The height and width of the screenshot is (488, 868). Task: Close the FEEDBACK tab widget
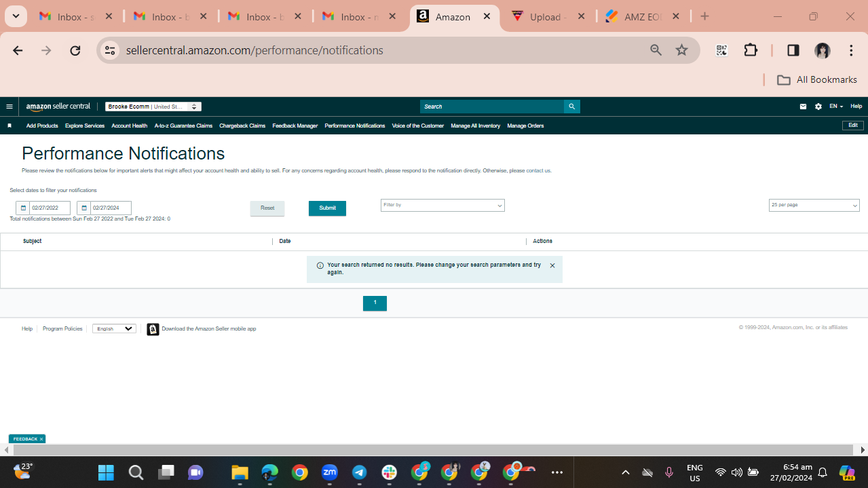click(x=41, y=439)
